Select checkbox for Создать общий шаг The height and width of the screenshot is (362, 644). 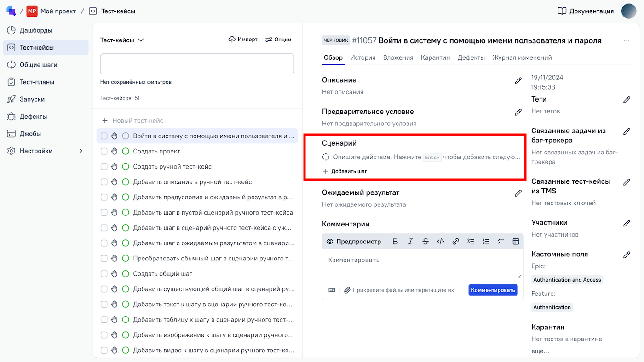pyautogui.click(x=104, y=274)
